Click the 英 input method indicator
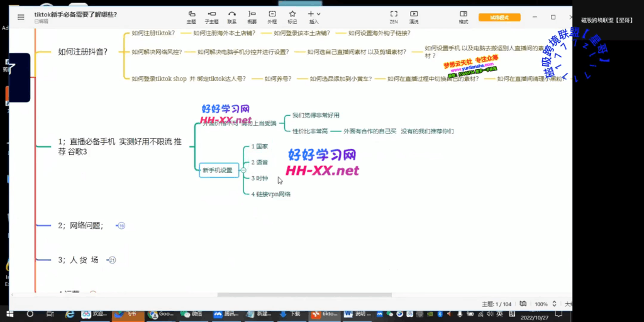Image resolution: width=644 pixels, height=322 pixels. [500, 314]
